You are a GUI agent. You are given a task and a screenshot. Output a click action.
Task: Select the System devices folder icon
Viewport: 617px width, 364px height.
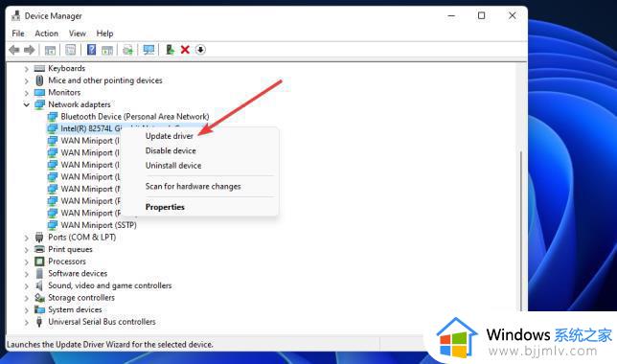[x=39, y=309]
